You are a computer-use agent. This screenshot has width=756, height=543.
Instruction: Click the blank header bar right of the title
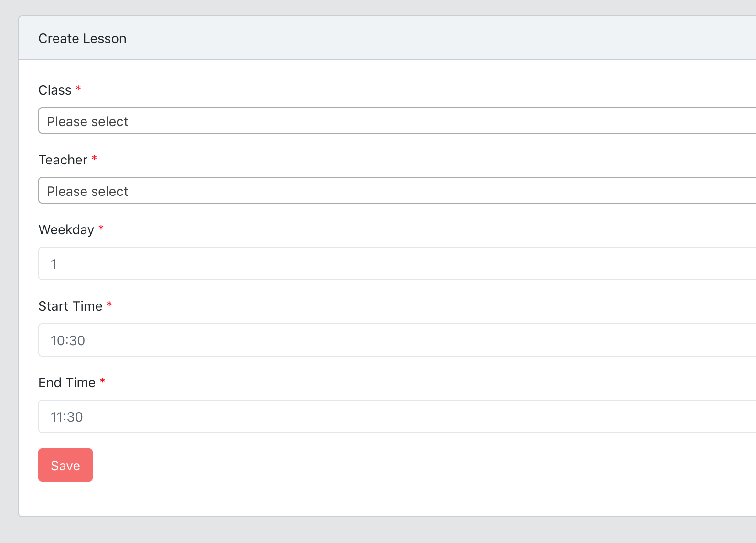coord(430,39)
